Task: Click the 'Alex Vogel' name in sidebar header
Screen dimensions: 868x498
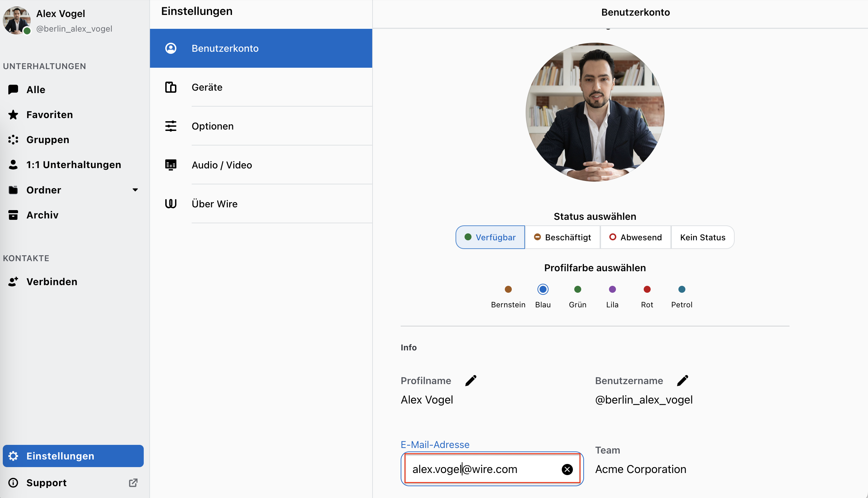Action: point(60,14)
